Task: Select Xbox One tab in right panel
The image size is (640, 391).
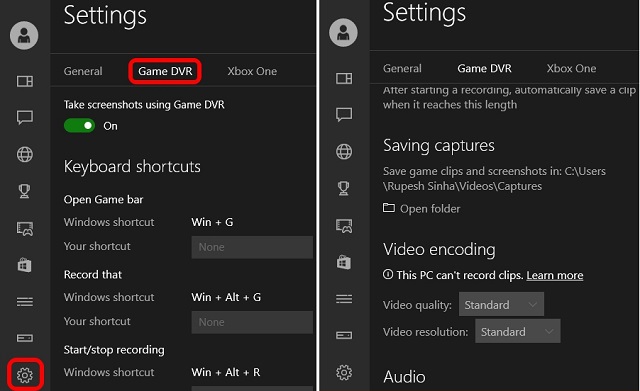Action: 571,68
